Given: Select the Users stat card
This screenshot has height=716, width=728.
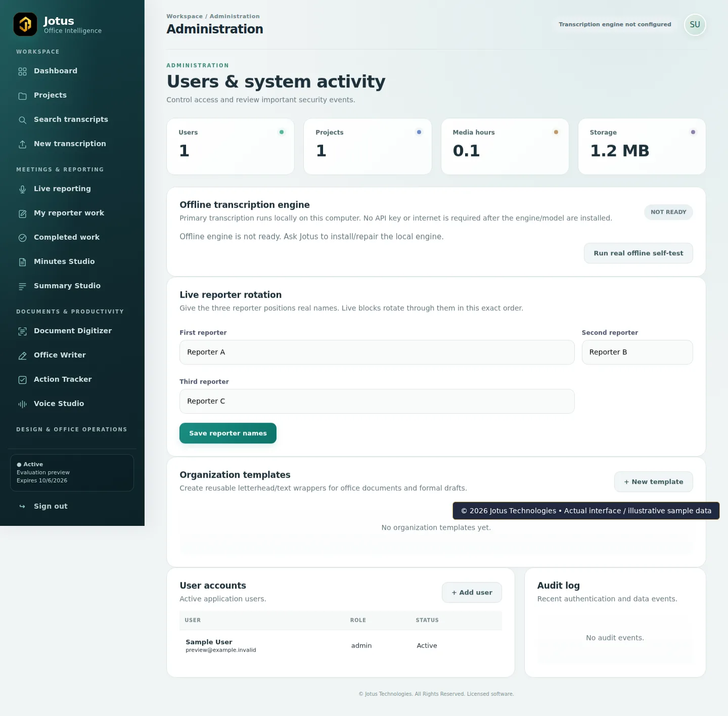Looking at the screenshot, I should click(x=231, y=147).
